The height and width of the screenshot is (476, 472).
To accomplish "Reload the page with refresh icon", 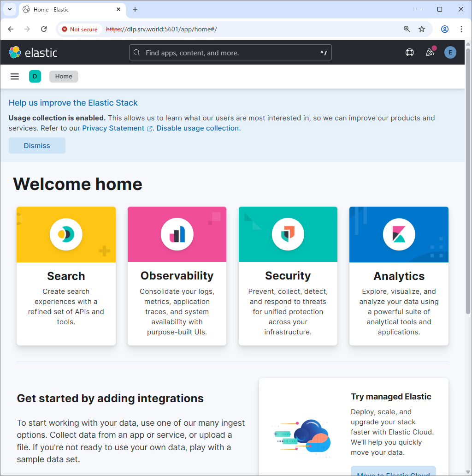I will (44, 29).
